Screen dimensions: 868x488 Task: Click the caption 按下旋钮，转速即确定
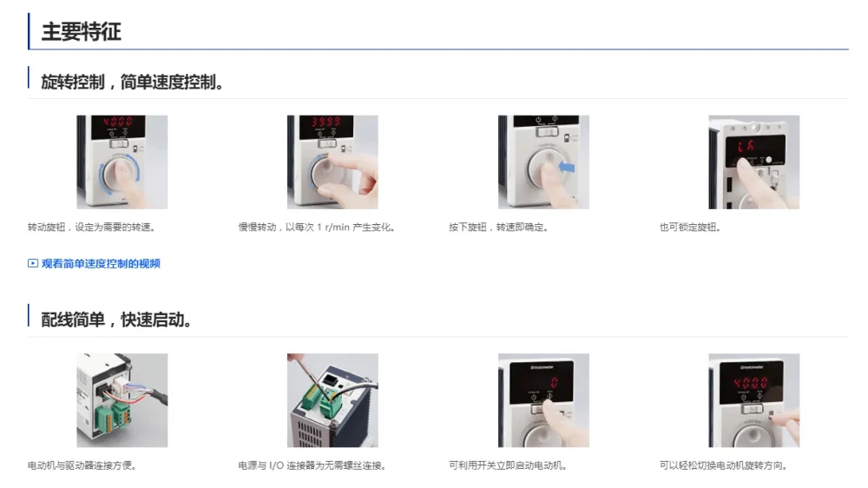(498, 228)
